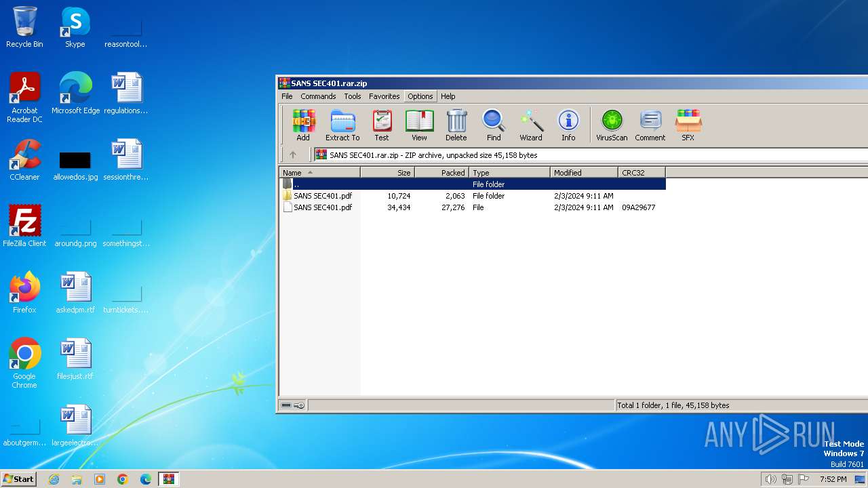
Task: Open Windows Media Player from the taskbar
Action: (x=100, y=479)
